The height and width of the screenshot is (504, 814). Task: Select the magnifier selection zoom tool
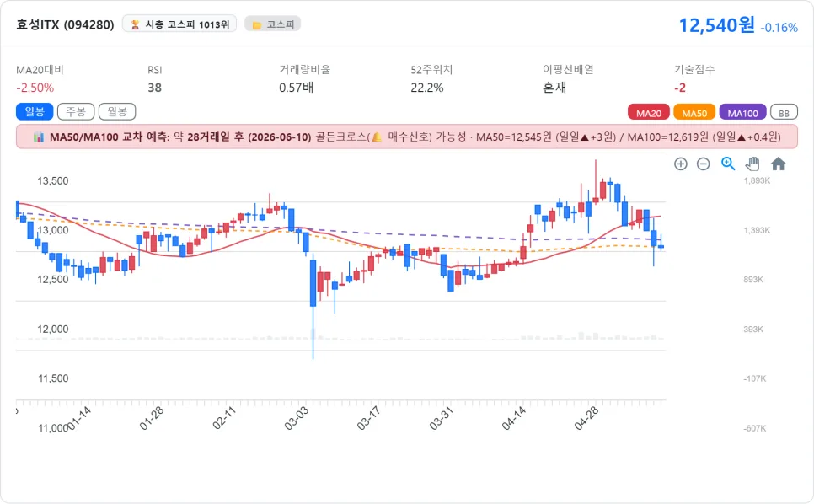(728, 164)
